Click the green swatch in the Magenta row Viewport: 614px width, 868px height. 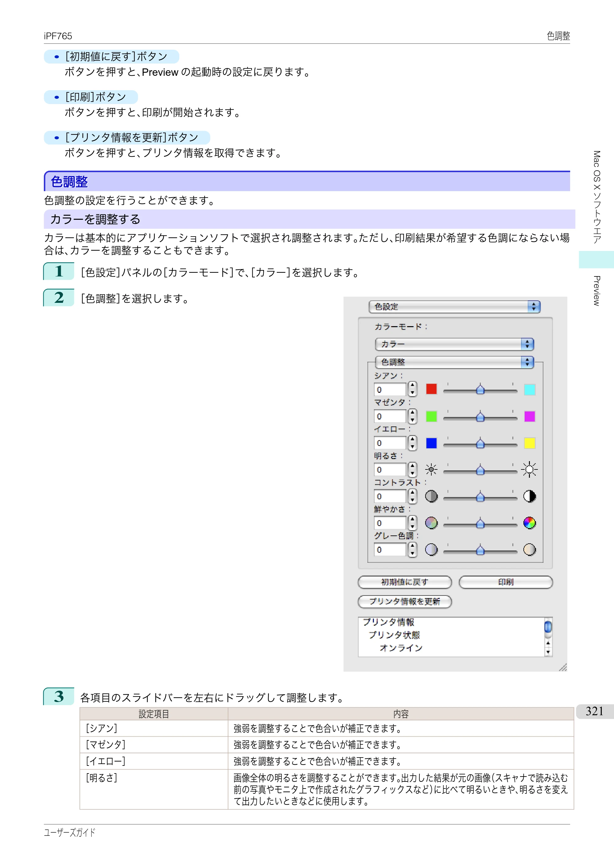(x=431, y=416)
